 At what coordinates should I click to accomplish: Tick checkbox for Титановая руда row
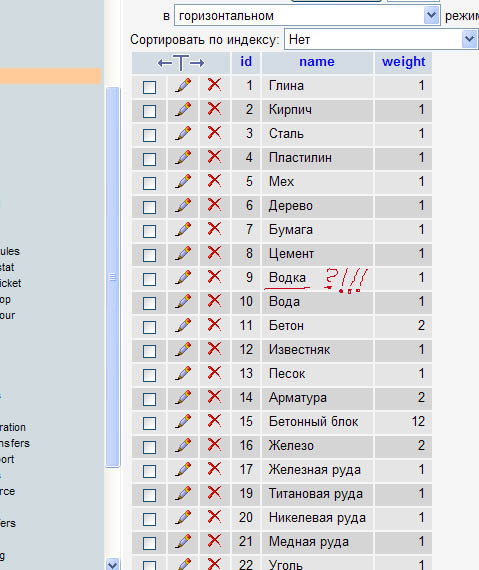(149, 495)
